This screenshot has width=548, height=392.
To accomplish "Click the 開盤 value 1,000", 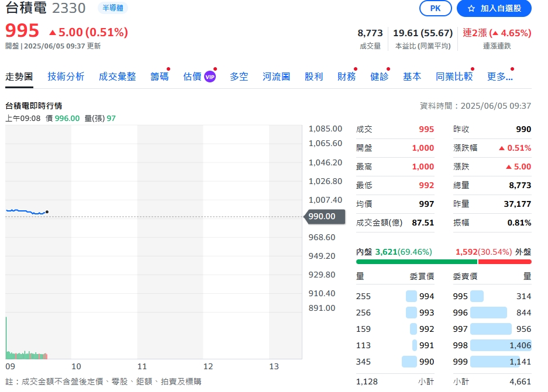I will (x=423, y=148).
